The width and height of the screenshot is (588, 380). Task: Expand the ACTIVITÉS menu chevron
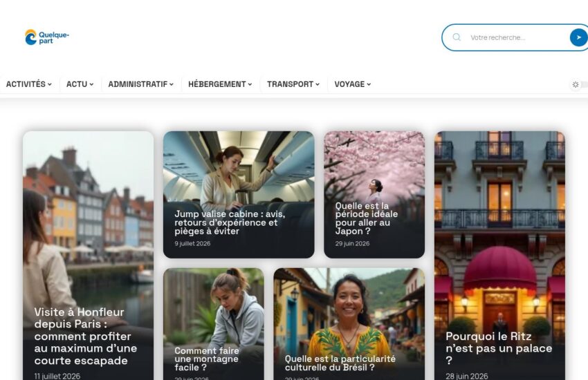coord(50,84)
